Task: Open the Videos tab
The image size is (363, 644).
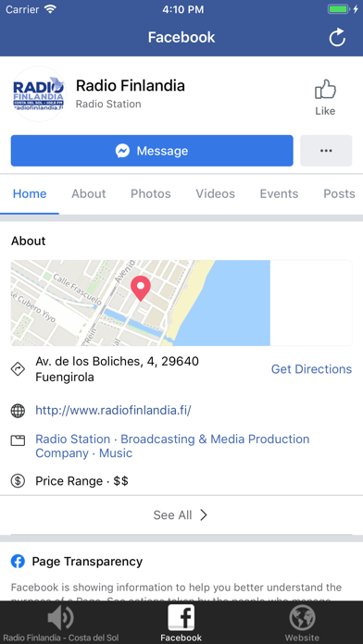Action: pos(216,194)
